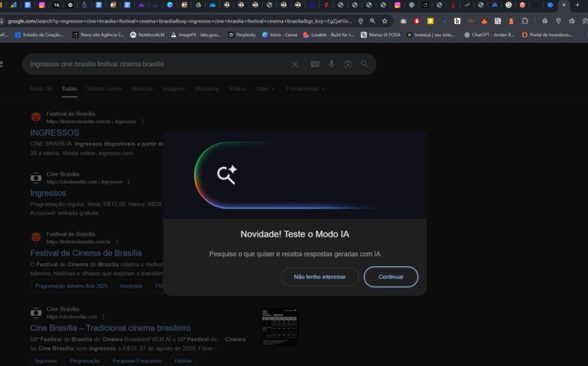The image size is (588, 366).
Task: Open options for cinebrasilia.com ingressos result
Action: [x=129, y=182]
